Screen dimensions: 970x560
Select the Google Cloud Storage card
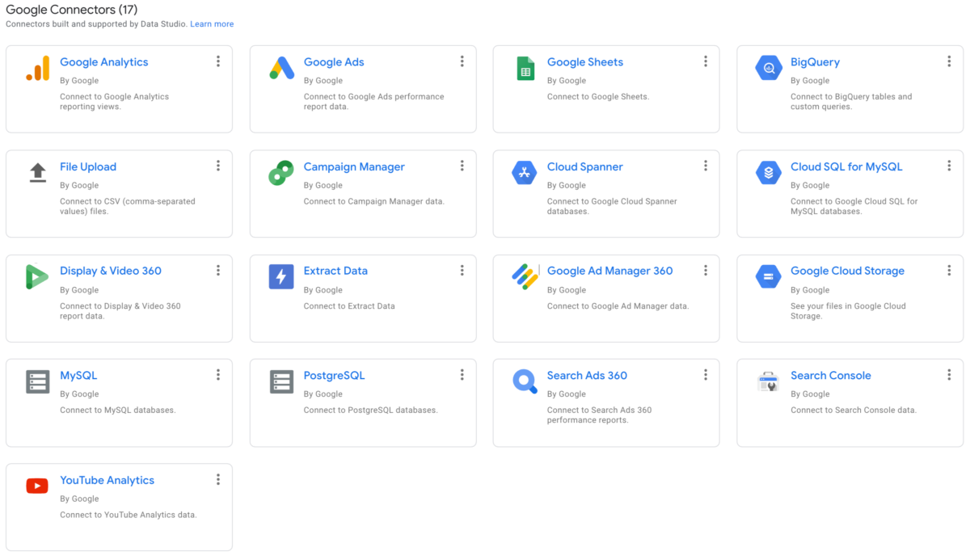(847, 271)
